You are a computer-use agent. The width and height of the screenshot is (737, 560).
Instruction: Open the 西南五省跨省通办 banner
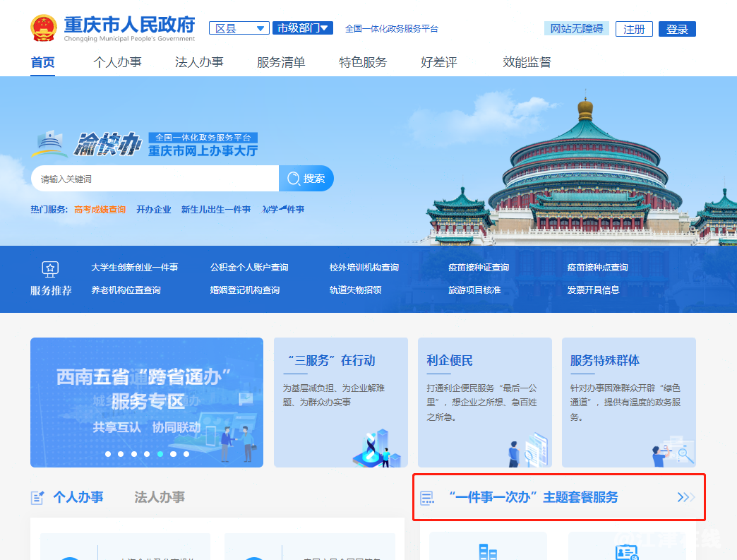point(147,403)
